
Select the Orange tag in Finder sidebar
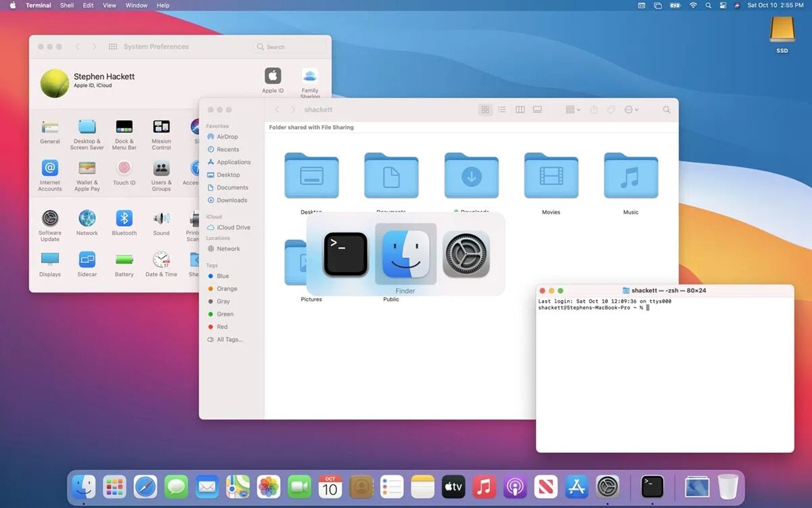(x=222, y=289)
